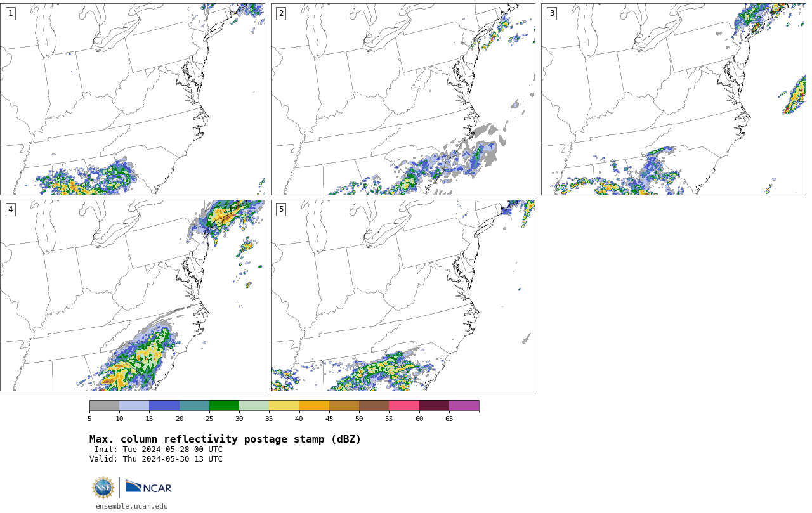
Task: Open ensemble member 5 postage stamp map
Action: 403,295
